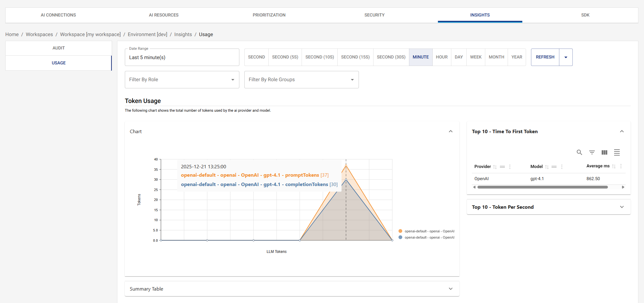Switch to PRIORITIZATION tab

click(x=269, y=15)
